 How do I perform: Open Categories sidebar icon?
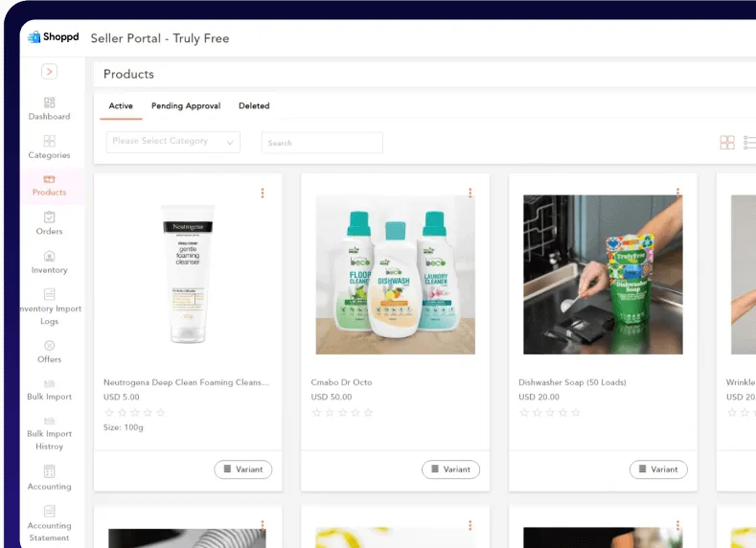[49, 141]
